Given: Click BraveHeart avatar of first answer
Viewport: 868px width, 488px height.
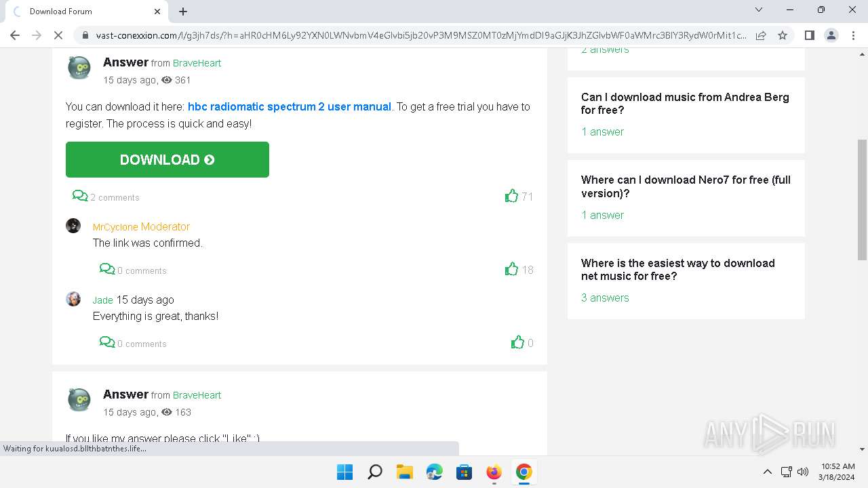Looking at the screenshot, I should coord(79,68).
